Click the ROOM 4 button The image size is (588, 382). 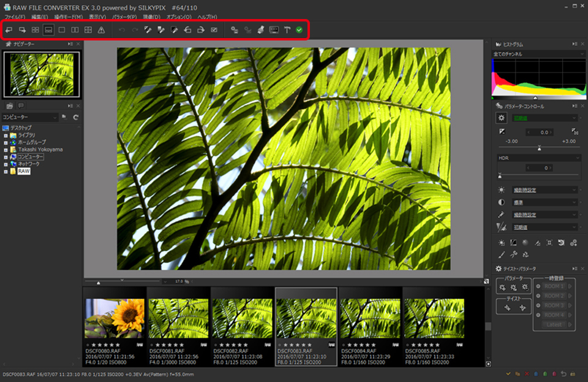coord(554,315)
